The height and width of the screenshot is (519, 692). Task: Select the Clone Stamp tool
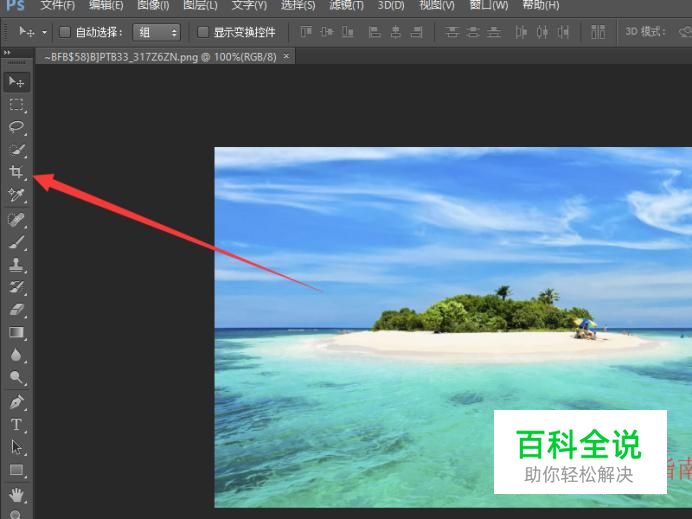[16, 264]
